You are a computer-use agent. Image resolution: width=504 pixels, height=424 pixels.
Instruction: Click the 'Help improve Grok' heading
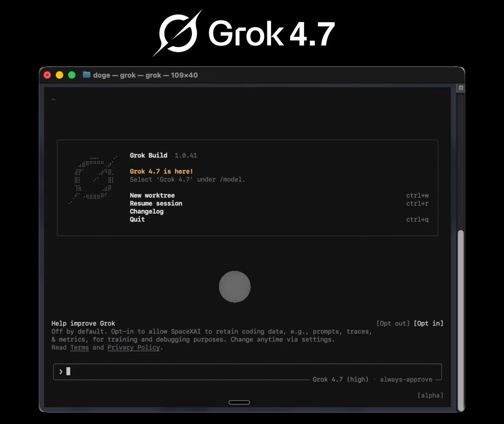coord(83,323)
